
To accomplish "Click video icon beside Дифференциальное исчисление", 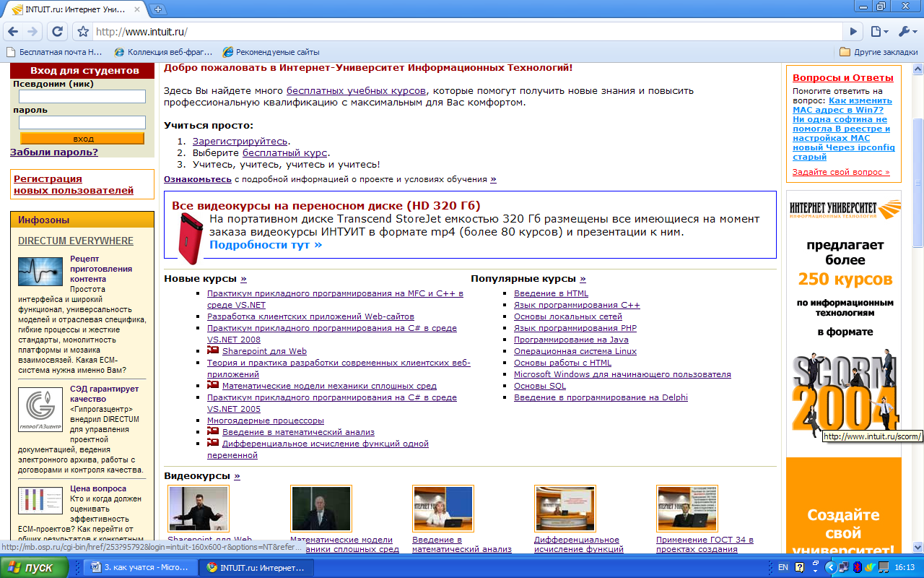I will click(213, 443).
